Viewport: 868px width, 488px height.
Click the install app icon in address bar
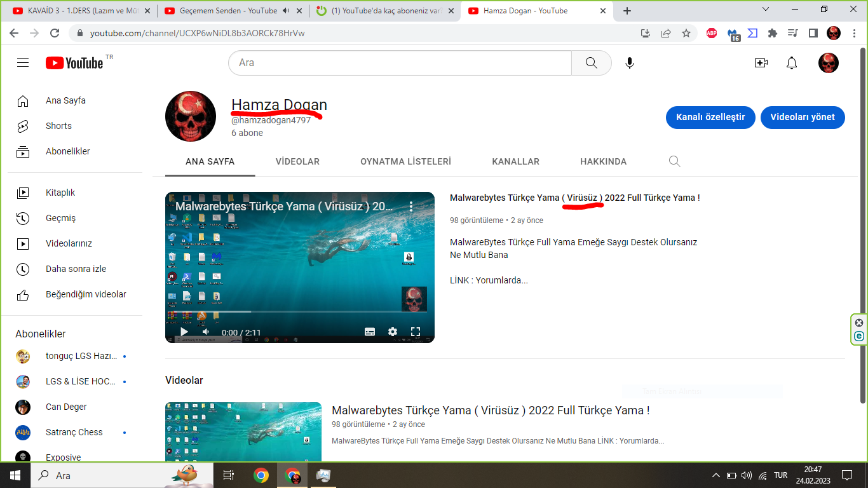click(646, 33)
